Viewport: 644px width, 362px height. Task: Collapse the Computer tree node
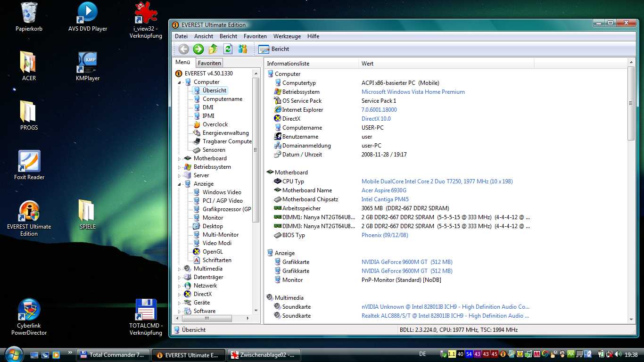pyautogui.click(x=180, y=82)
